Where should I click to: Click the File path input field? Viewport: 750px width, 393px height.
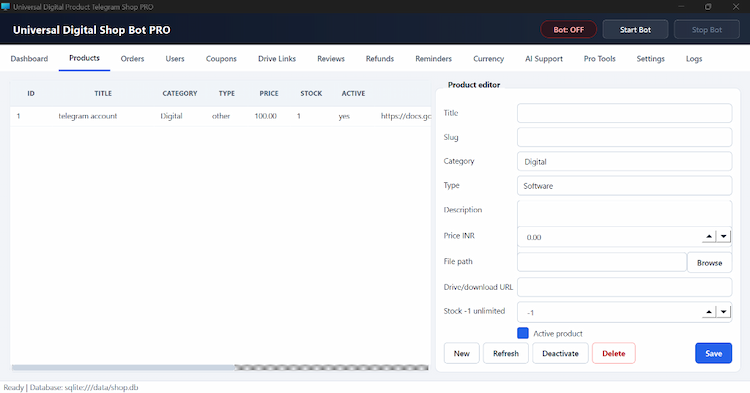602,262
